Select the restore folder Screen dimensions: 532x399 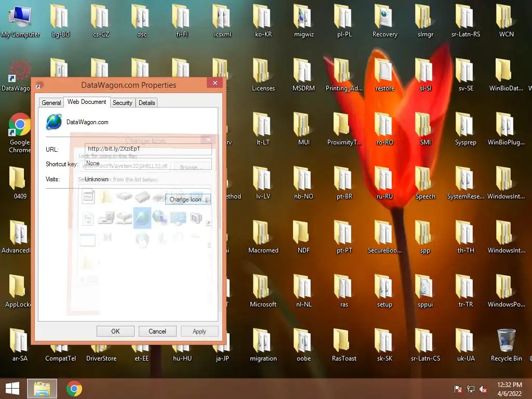point(385,75)
